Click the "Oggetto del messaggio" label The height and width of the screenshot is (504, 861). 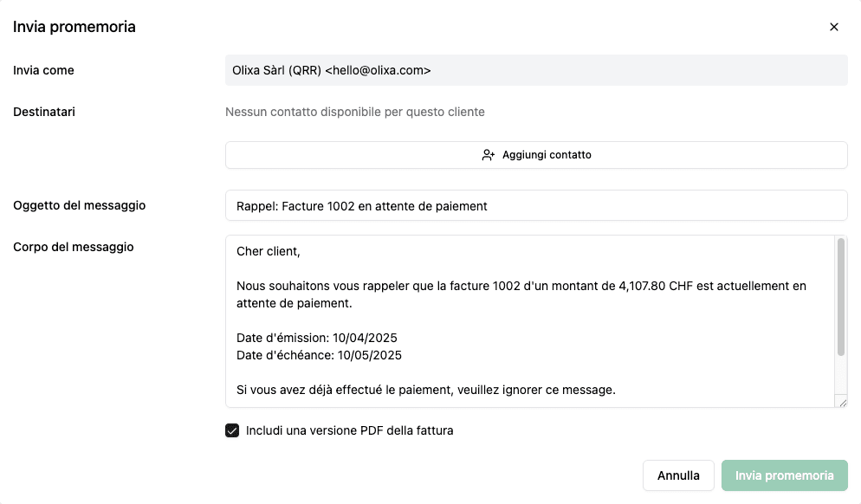[x=79, y=205]
